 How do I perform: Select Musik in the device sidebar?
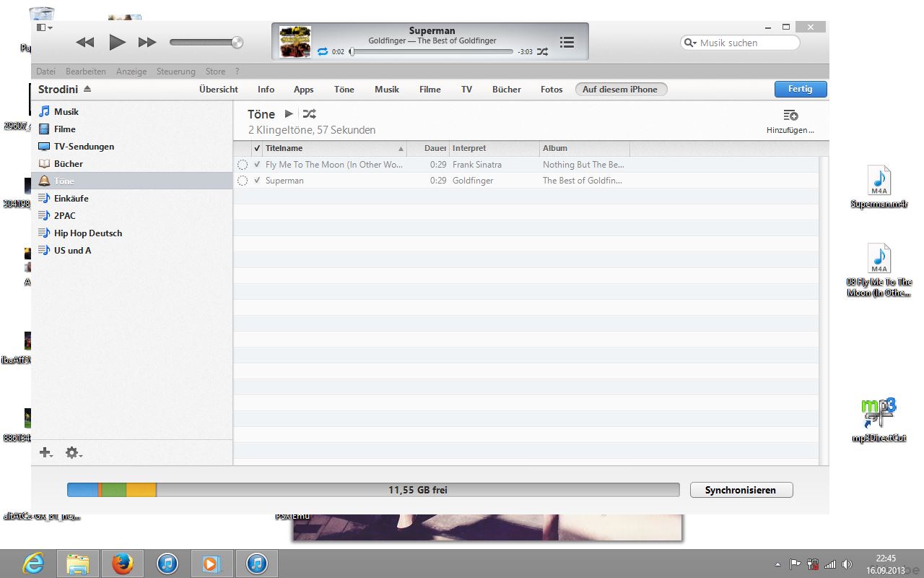[132, 112]
